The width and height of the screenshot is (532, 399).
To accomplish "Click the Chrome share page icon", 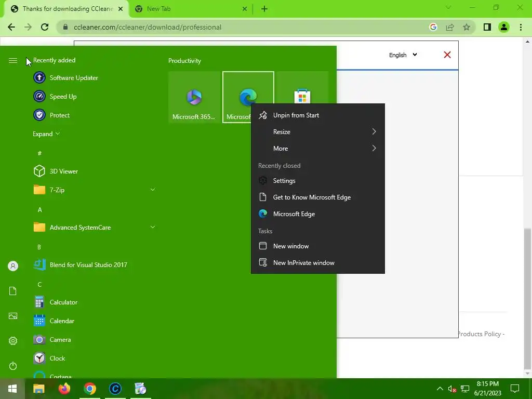I will (450, 27).
